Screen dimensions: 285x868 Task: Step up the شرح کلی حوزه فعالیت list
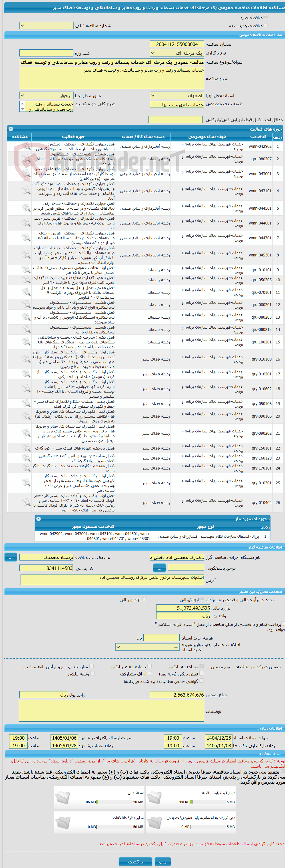point(22,104)
